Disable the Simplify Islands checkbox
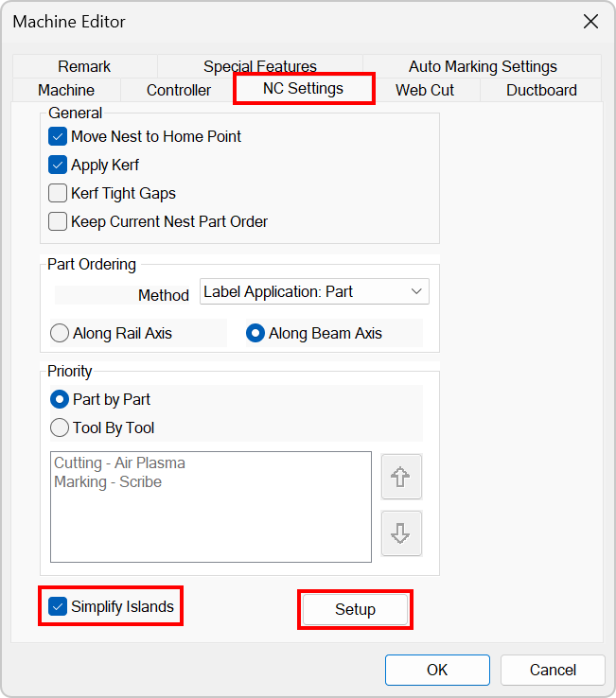 coord(58,606)
